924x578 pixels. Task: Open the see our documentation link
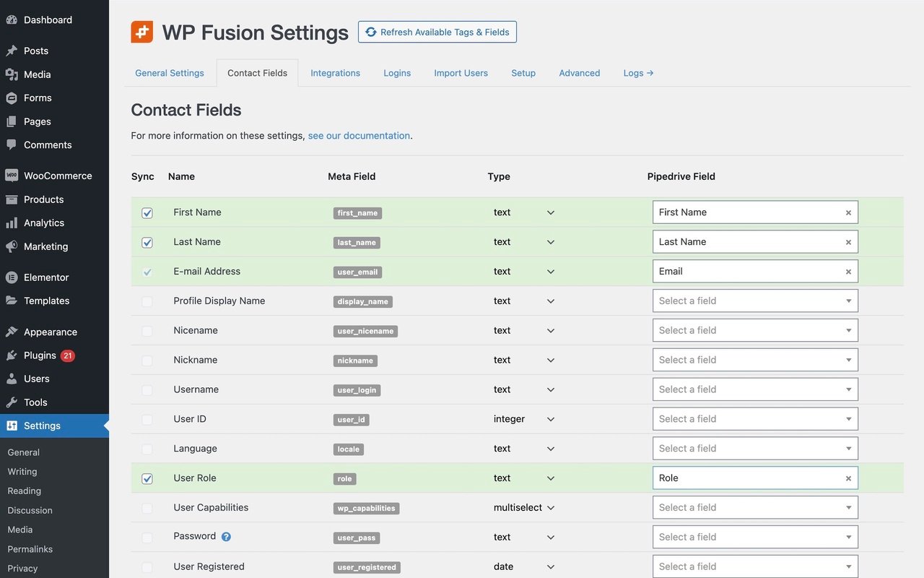click(x=359, y=135)
